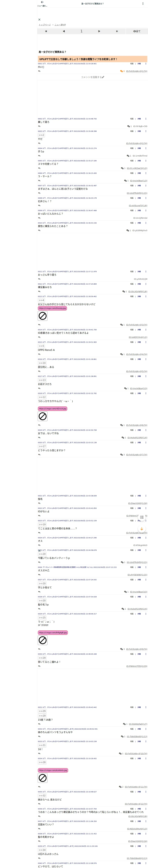Go to the next page
The image size is (148, 868).
point(99,31)
